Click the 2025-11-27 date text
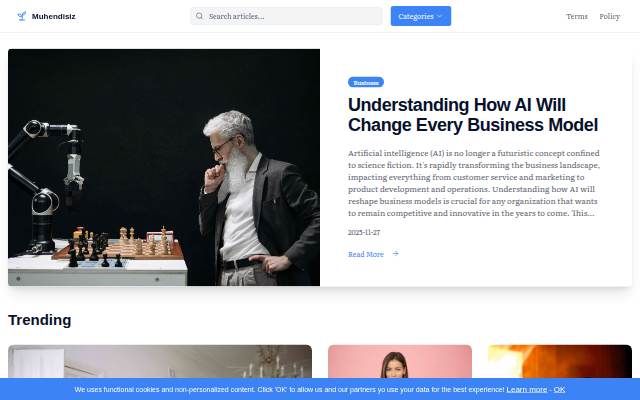 pyautogui.click(x=364, y=232)
